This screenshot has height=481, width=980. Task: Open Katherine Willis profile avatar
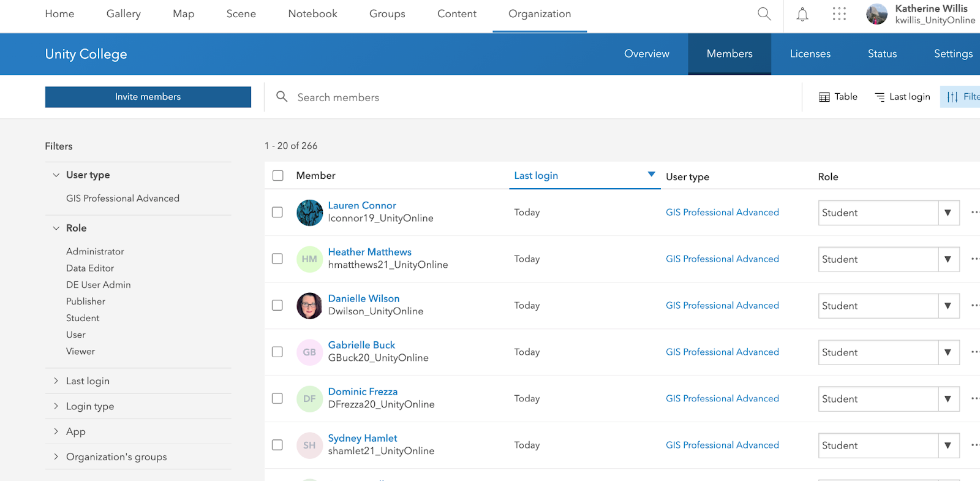tap(876, 14)
